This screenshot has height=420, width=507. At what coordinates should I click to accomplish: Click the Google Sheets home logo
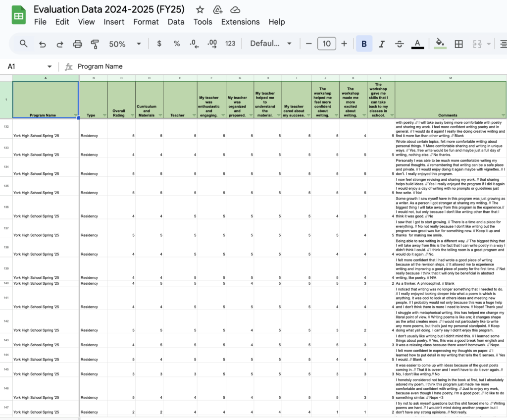(19, 15)
